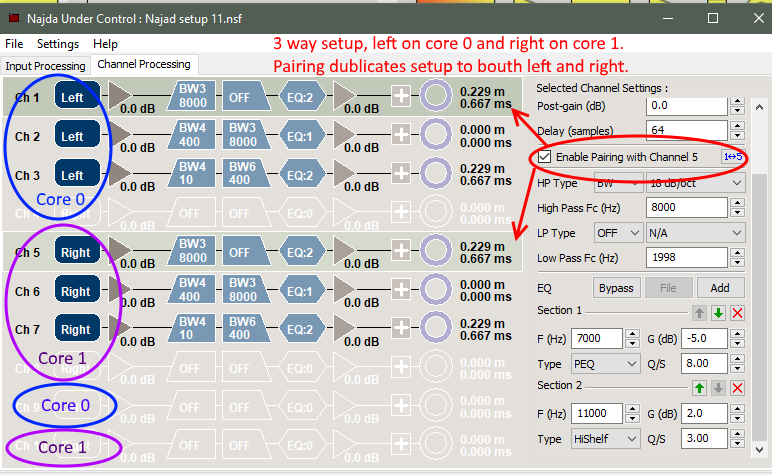Click the EQ Bypass button

[616, 288]
